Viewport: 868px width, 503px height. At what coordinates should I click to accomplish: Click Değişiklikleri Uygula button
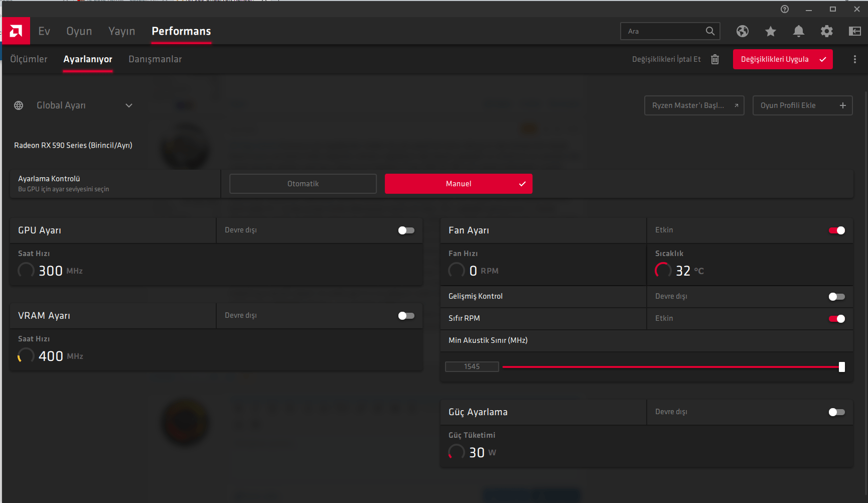[783, 59]
